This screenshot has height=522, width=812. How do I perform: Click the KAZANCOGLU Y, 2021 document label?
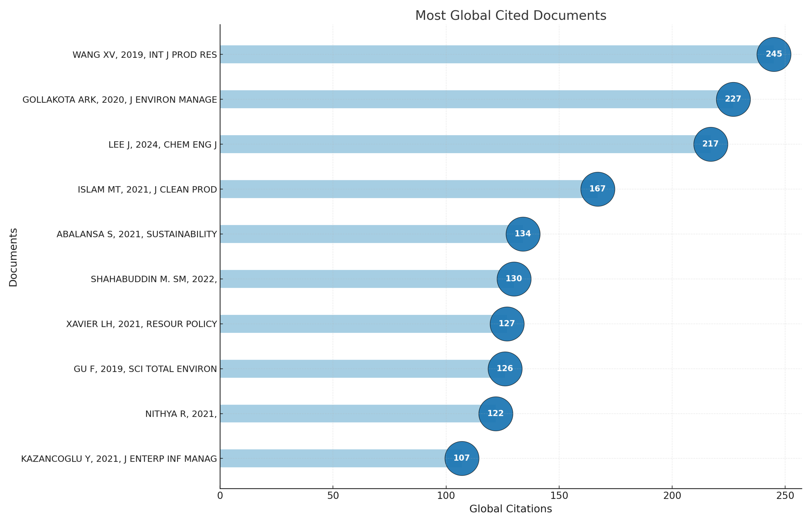coord(119,459)
